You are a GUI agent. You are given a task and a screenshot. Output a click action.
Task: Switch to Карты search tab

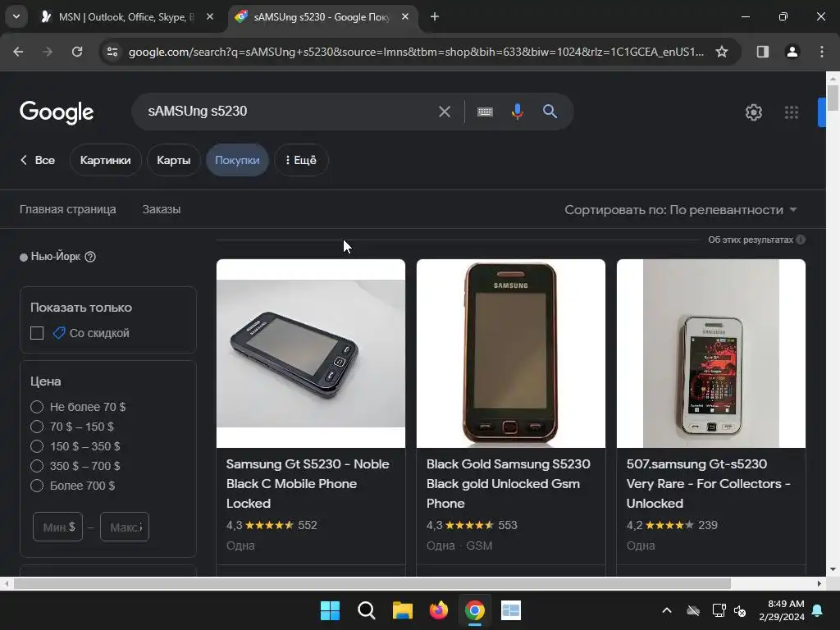[x=174, y=160]
